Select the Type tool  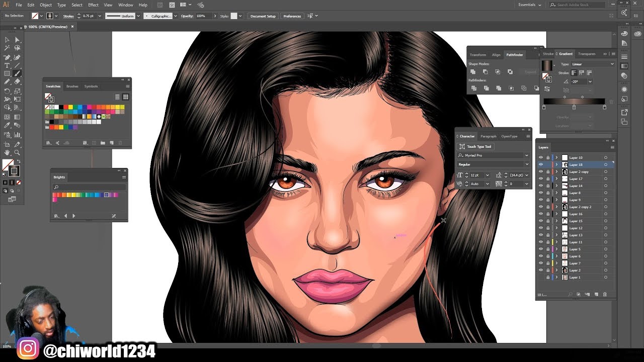[7, 65]
